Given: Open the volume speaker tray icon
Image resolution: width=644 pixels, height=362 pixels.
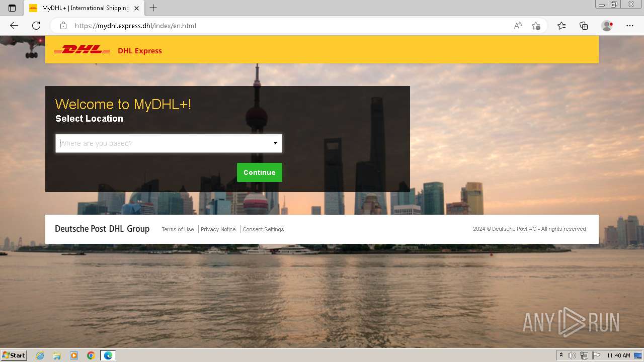Looking at the screenshot, I should tap(572, 355).
